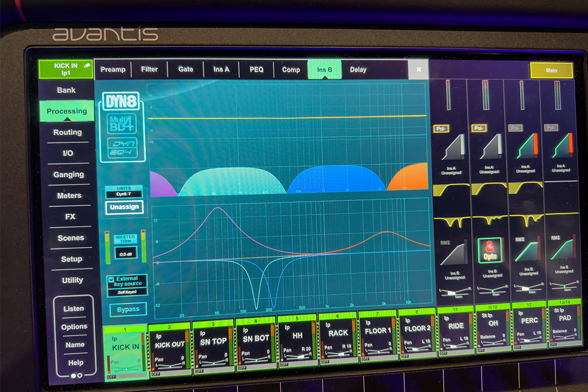Tap the Name button

tap(75, 344)
